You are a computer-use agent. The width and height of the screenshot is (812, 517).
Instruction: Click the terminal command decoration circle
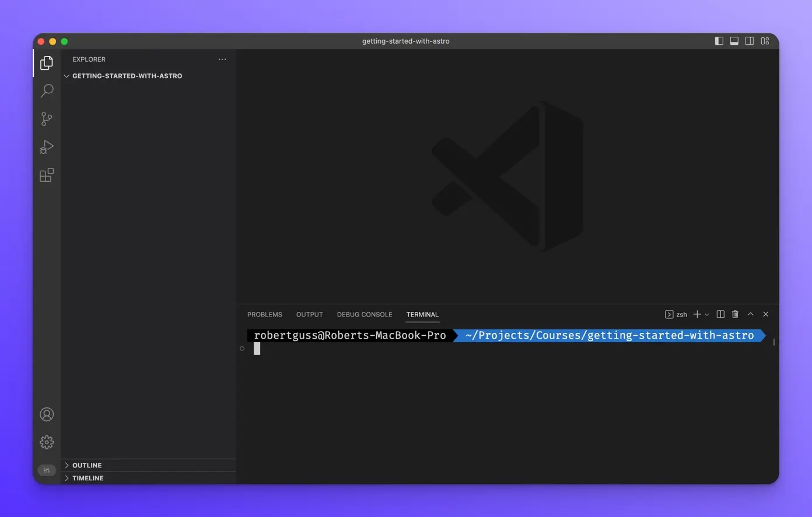click(242, 349)
